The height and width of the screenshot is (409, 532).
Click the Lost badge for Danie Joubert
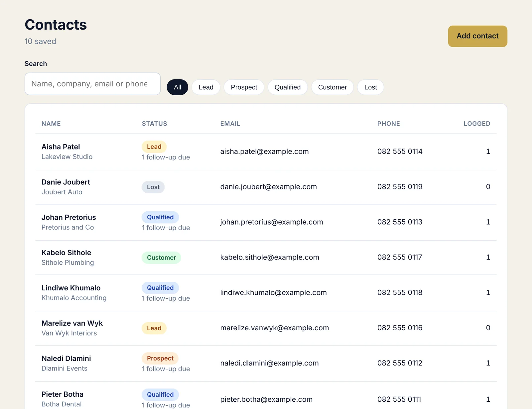(x=153, y=187)
